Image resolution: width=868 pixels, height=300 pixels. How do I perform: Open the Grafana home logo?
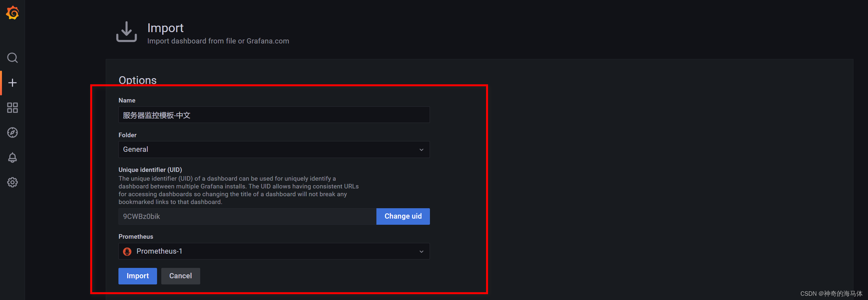12,13
